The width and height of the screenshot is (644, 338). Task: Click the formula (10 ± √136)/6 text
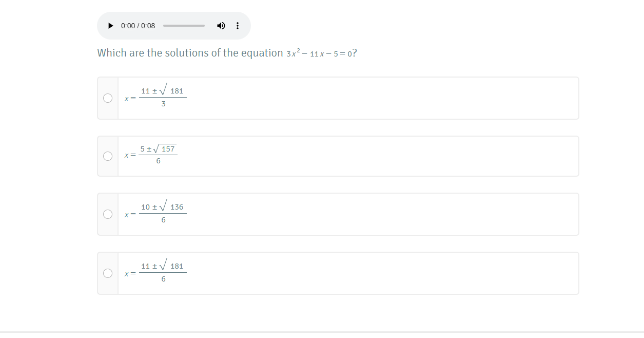(x=163, y=213)
